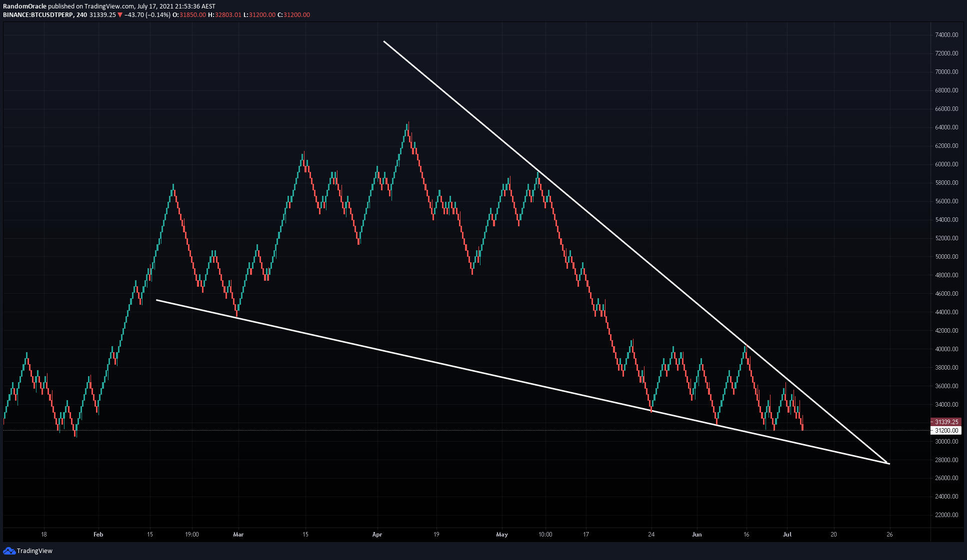Click the 40000.00 price axis value
The height and width of the screenshot is (560, 967).
tap(946, 349)
